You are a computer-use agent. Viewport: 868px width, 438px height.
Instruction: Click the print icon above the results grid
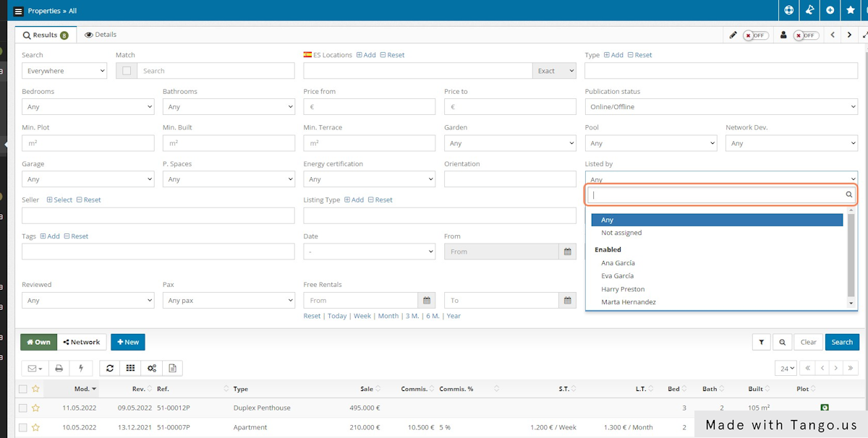point(59,368)
